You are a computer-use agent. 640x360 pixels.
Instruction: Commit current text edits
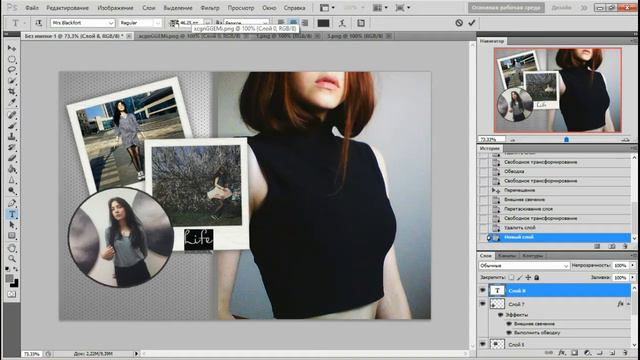472,23
